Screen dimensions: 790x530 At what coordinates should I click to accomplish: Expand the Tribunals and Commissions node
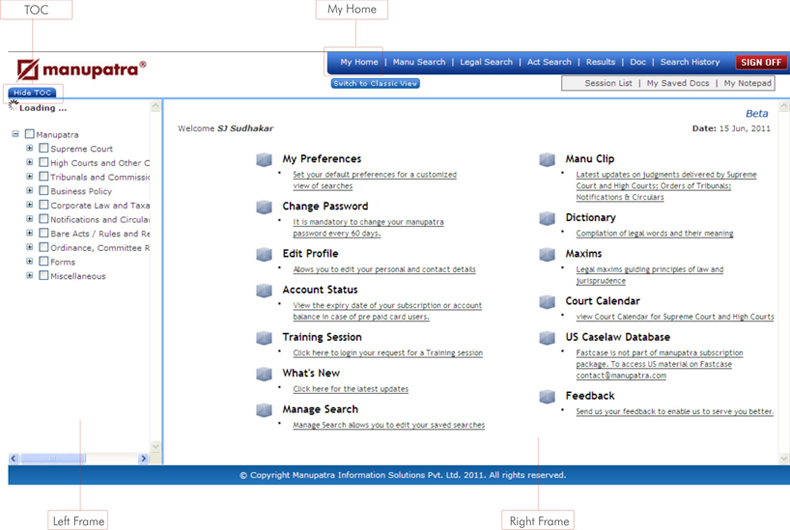click(30, 176)
